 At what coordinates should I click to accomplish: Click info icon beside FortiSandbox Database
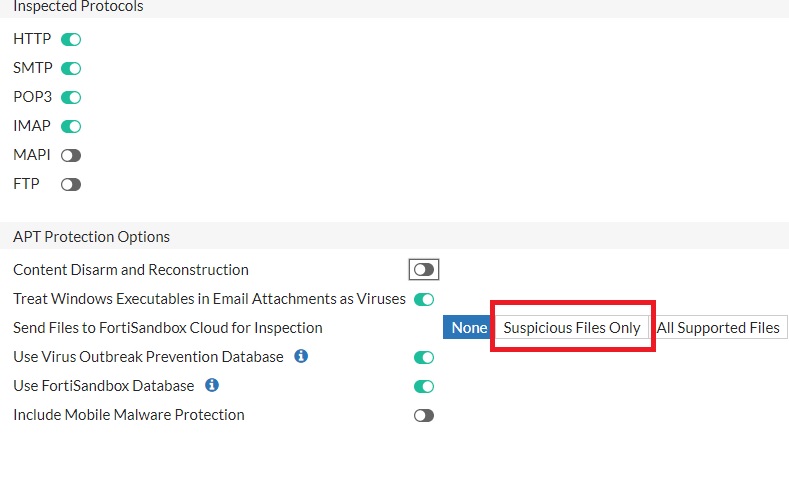[x=212, y=385]
